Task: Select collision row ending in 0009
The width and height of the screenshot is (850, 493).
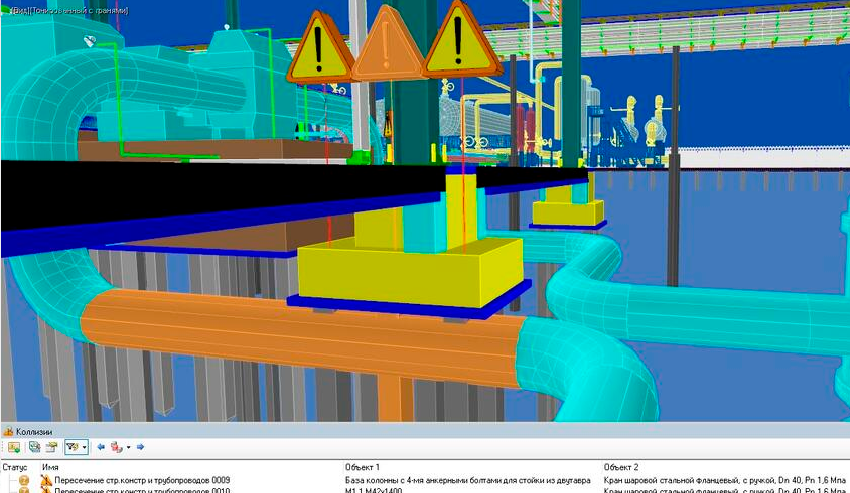Action: point(140,481)
